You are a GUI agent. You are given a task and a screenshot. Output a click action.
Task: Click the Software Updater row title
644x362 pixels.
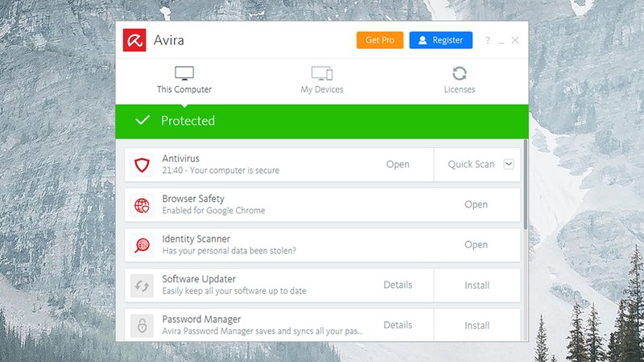point(199,279)
